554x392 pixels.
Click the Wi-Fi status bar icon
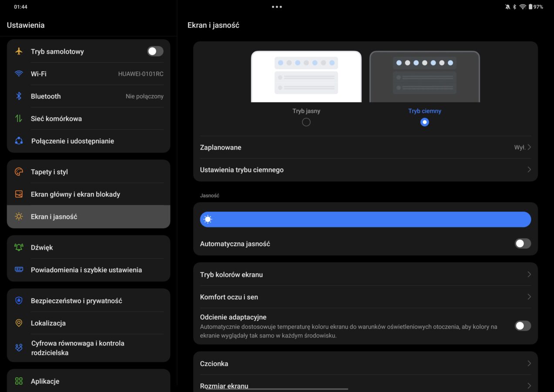point(523,7)
